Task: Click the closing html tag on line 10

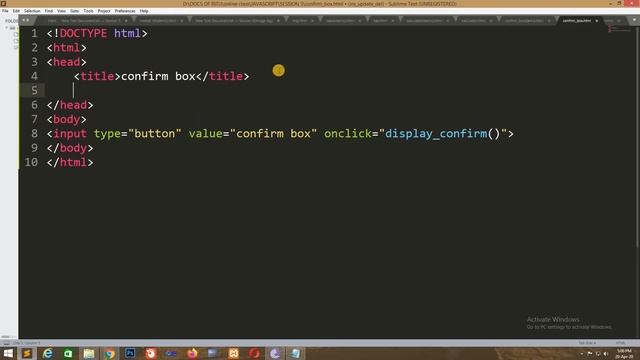Action: 70,162
